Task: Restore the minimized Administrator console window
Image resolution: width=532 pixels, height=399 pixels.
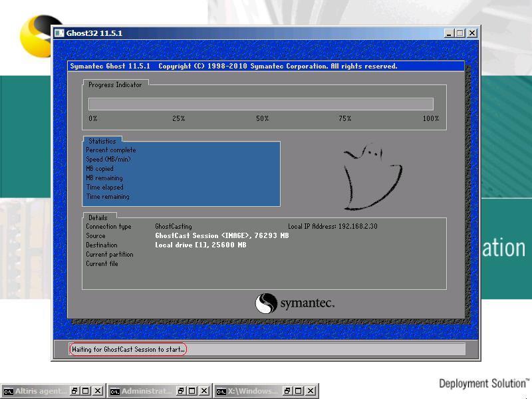Action: coord(182,391)
